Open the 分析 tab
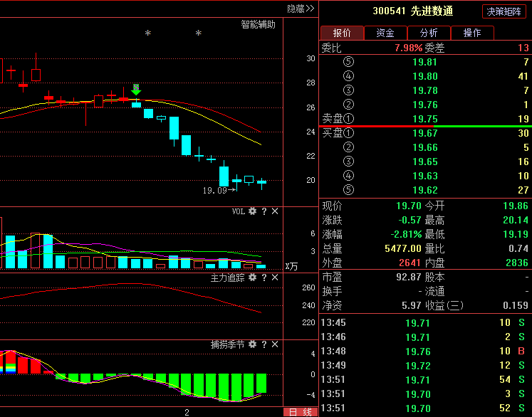 (429, 33)
